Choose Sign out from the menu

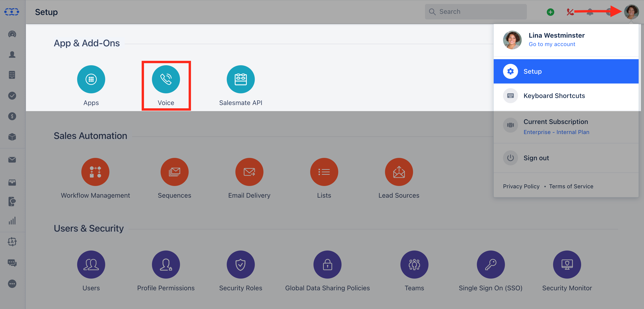point(566,158)
